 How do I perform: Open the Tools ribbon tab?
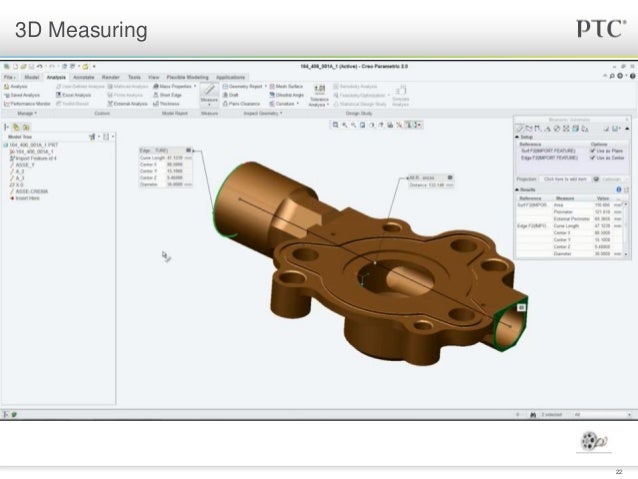pos(134,77)
